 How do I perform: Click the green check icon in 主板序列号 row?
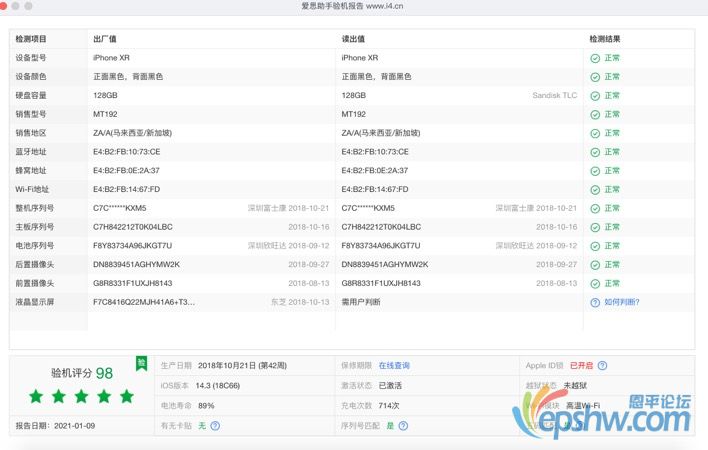[x=595, y=227]
